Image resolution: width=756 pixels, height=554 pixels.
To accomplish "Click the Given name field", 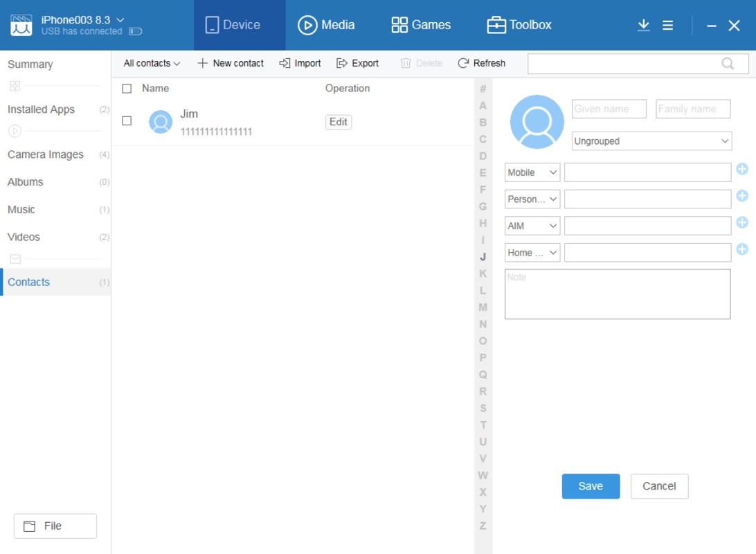I will pos(609,109).
